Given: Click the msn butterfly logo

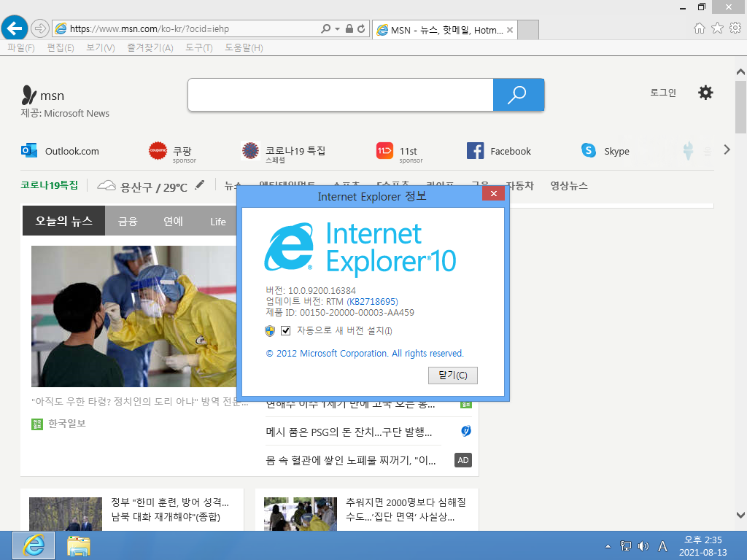Looking at the screenshot, I should 28,95.
